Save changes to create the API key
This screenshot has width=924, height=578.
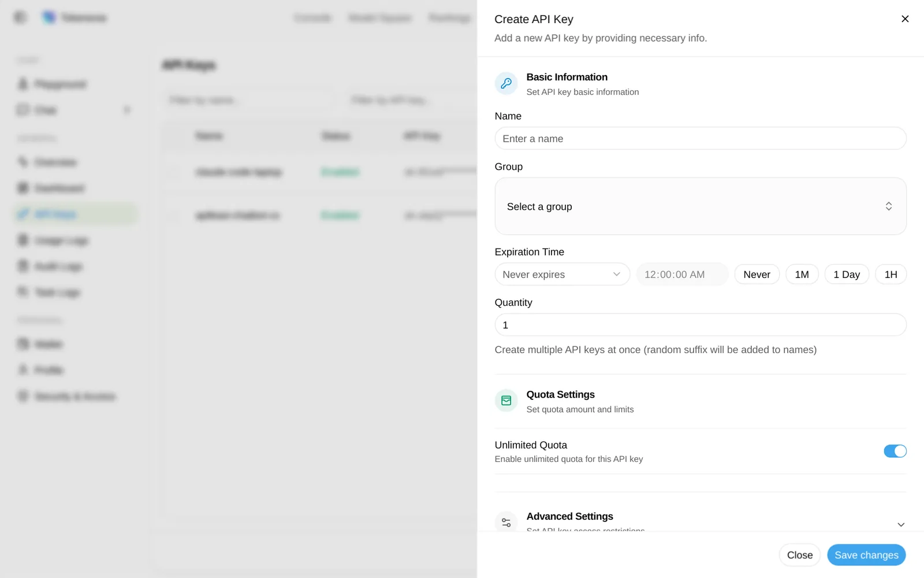coord(866,555)
